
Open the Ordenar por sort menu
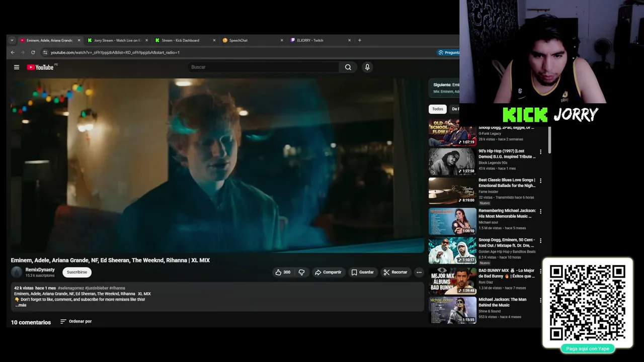pyautogui.click(x=76, y=321)
